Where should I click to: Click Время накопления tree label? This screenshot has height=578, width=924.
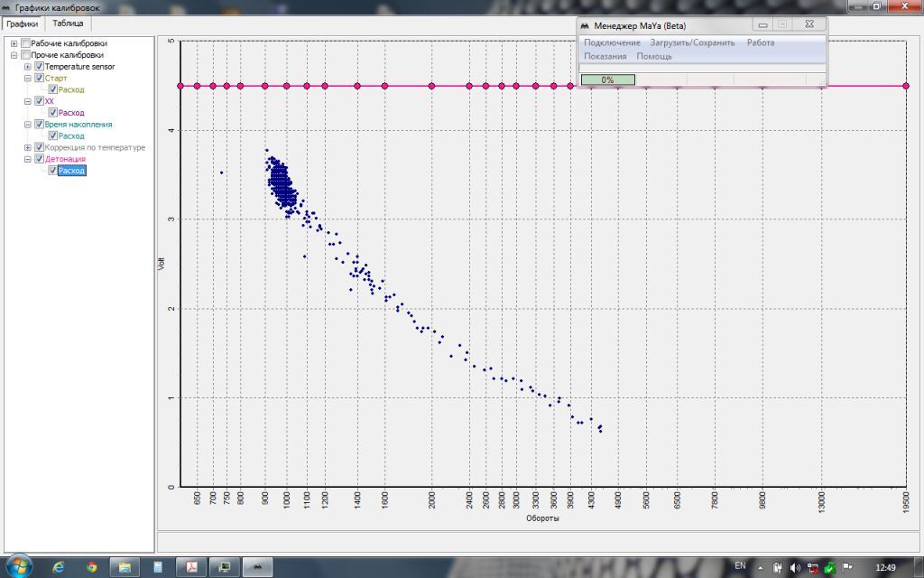click(79, 125)
